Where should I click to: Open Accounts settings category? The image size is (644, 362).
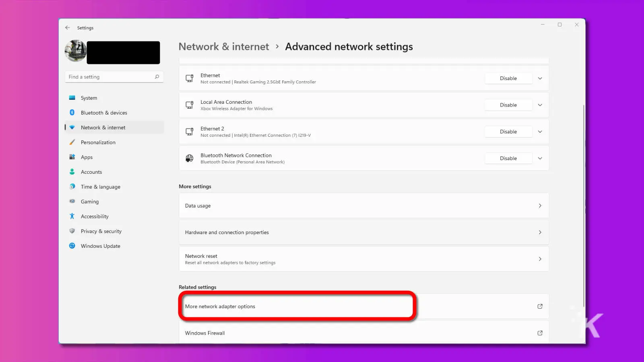pyautogui.click(x=114, y=172)
